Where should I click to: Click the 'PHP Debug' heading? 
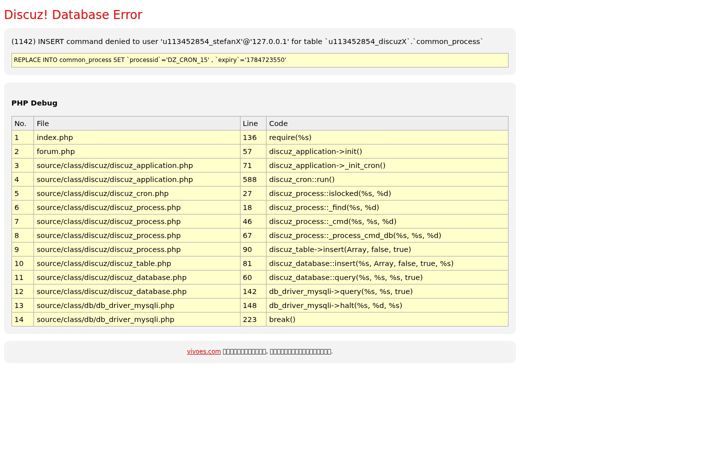[x=34, y=103]
